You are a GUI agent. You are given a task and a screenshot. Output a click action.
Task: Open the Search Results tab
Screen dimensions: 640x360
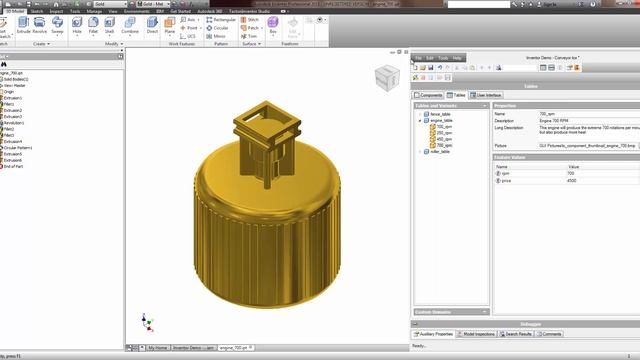(516, 334)
